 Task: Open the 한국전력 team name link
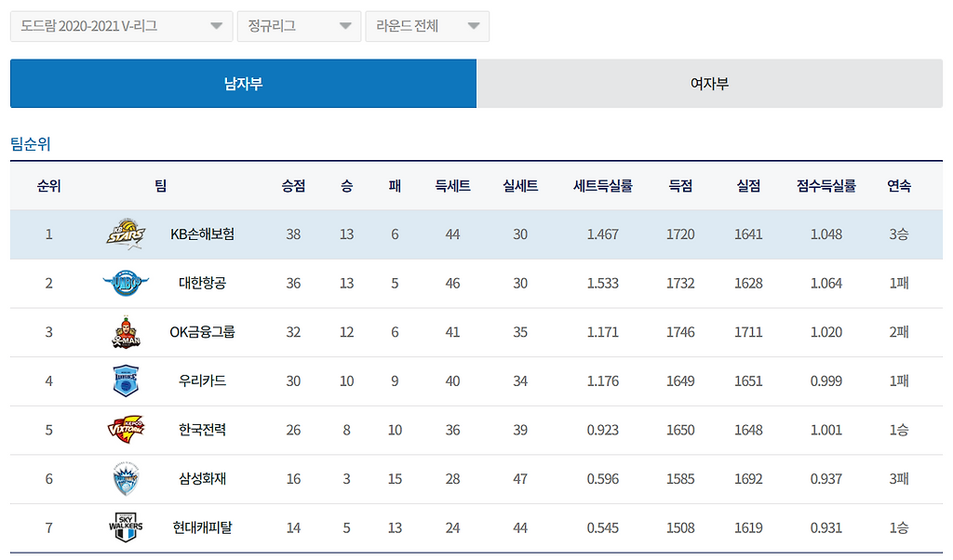click(202, 430)
